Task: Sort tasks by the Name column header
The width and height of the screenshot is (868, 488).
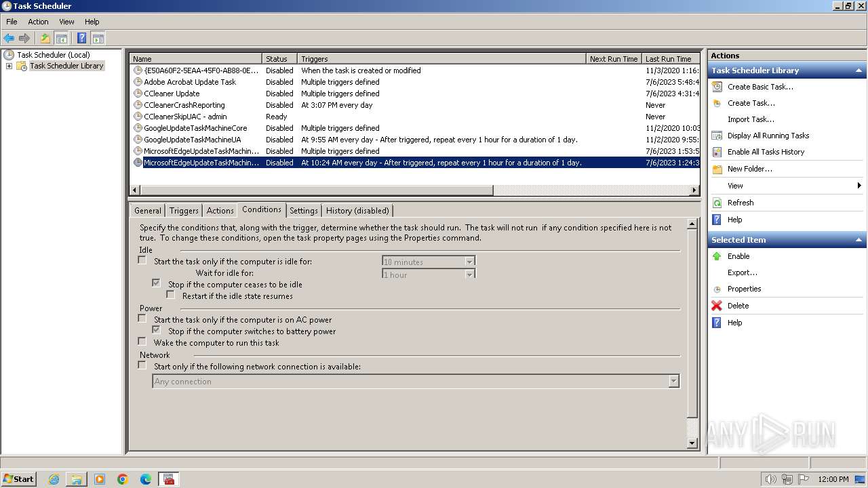Action: (x=195, y=59)
